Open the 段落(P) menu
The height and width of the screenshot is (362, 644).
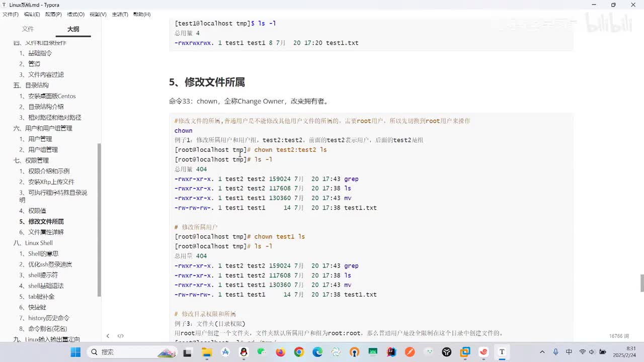(54, 14)
